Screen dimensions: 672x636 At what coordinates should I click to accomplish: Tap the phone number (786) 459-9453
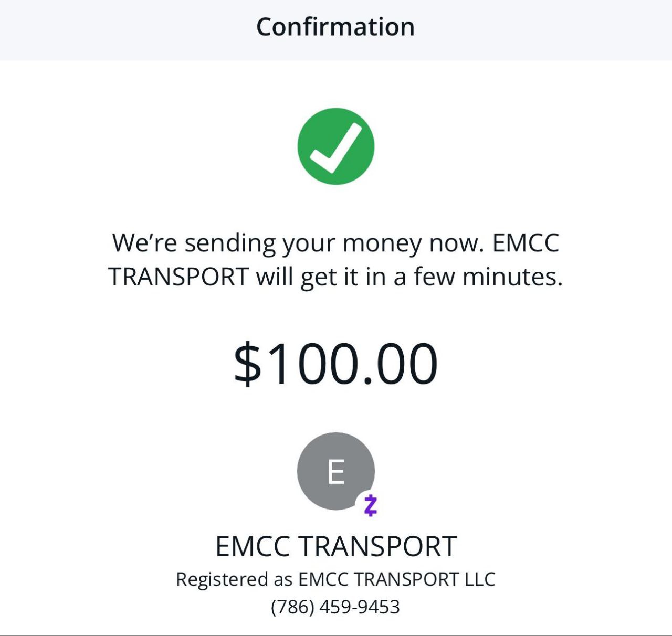pos(335,607)
